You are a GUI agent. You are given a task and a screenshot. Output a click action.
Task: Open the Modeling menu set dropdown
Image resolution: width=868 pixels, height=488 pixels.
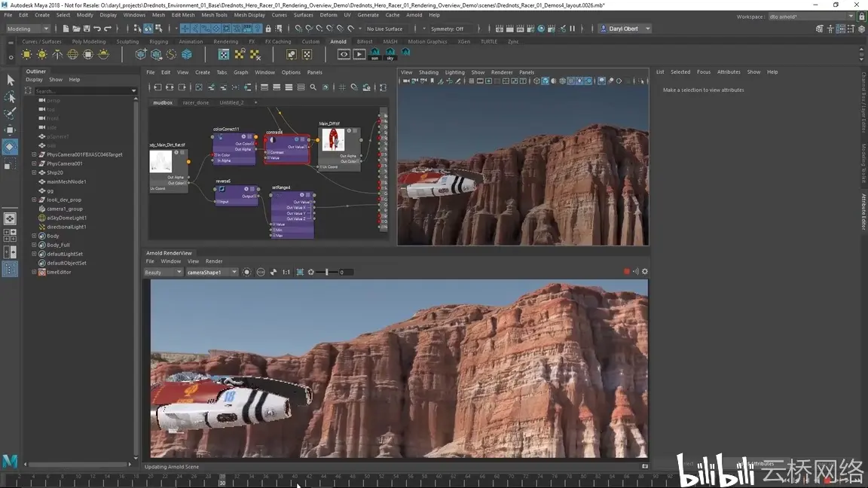pyautogui.click(x=29, y=29)
